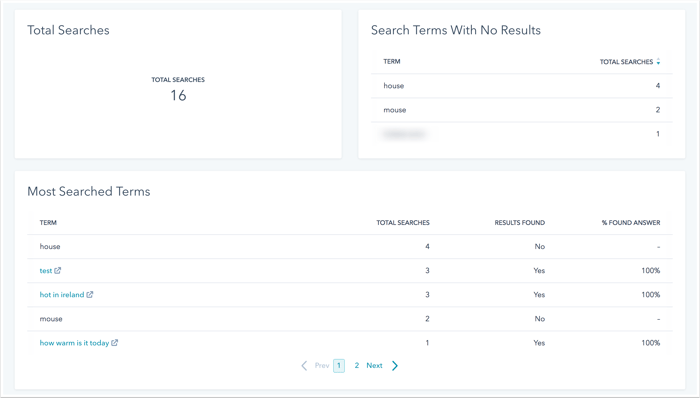The width and height of the screenshot is (700, 398).
Task: Click total searches 3 in test row
Action: pos(427,270)
